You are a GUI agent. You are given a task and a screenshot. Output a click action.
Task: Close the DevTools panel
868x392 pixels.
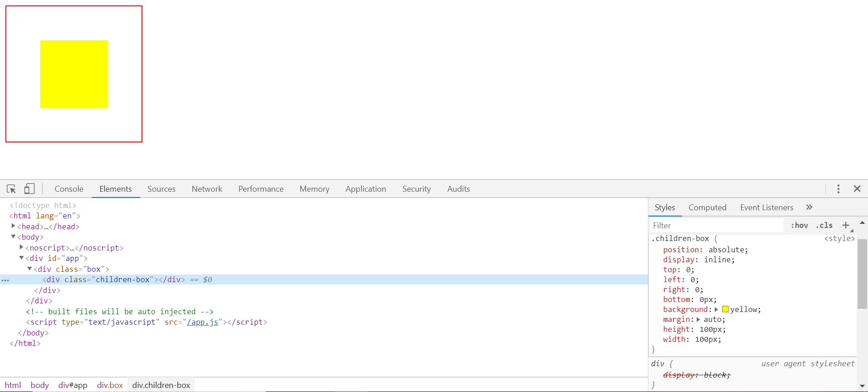tap(857, 189)
